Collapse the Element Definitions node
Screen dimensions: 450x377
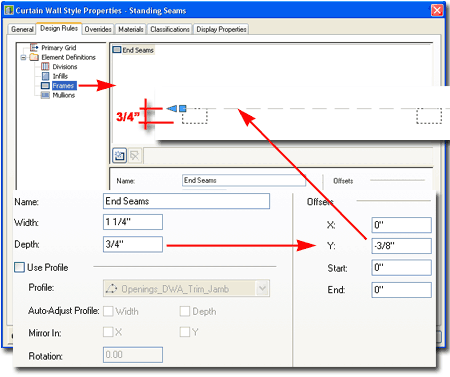23,57
